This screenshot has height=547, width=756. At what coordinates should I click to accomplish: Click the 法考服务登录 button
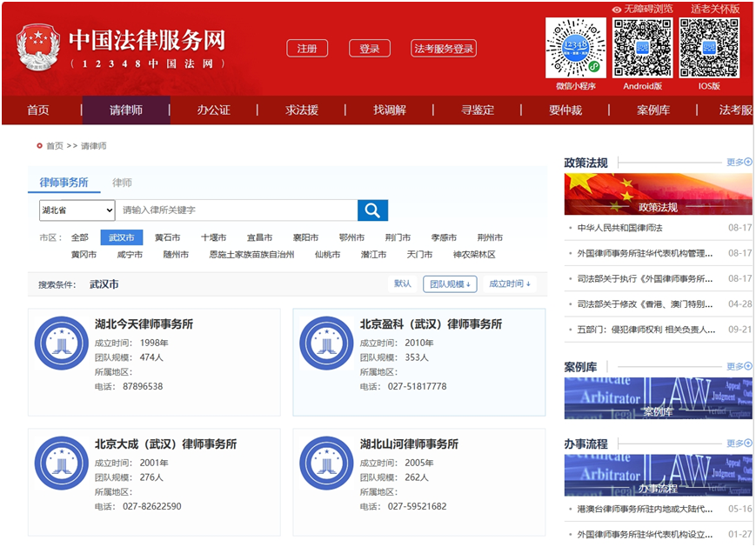click(444, 48)
